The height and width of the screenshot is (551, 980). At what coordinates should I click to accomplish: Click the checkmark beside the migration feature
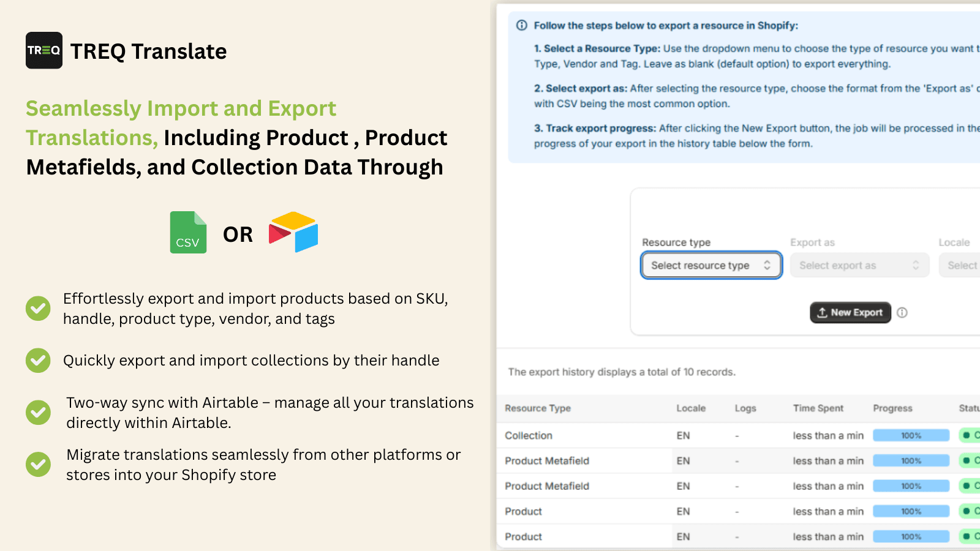click(38, 465)
